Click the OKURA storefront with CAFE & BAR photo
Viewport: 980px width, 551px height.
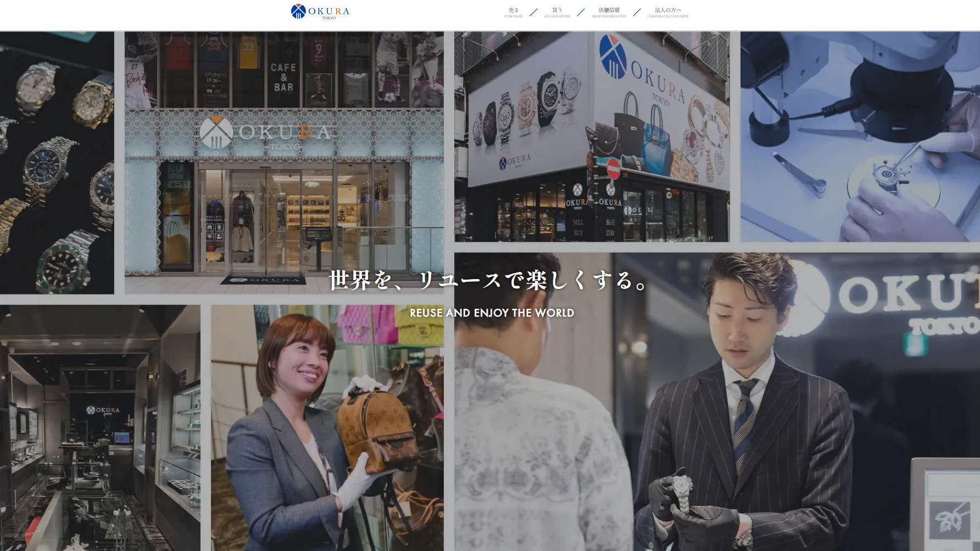point(284,163)
